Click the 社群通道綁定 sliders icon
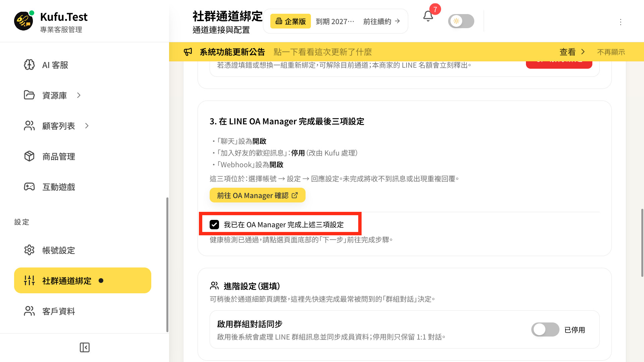Image resolution: width=644 pixels, height=362 pixels. [x=29, y=281]
